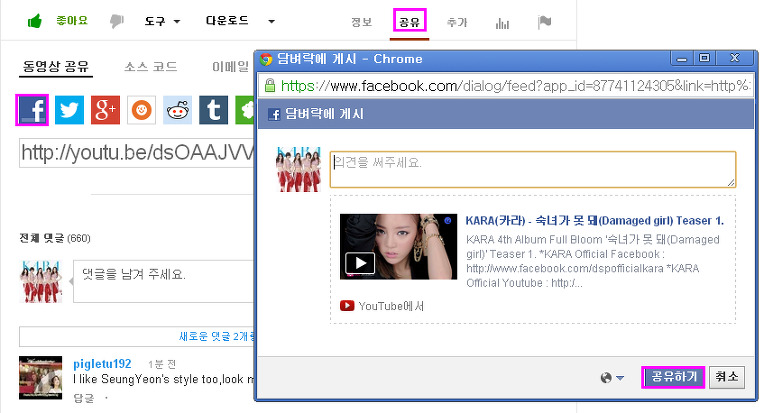This screenshot has width=764, height=413.
Task: Maximize the Facebook popup window
Action: (x=704, y=58)
